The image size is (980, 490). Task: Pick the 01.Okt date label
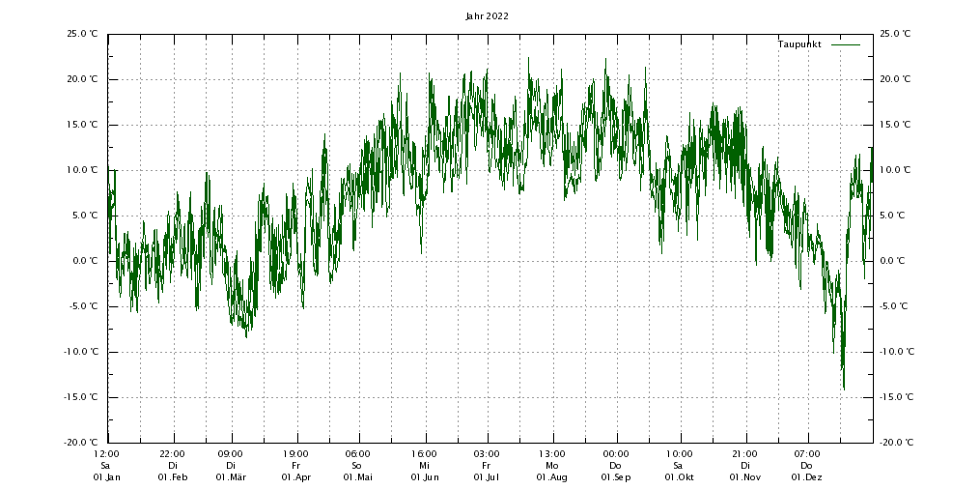point(678,477)
